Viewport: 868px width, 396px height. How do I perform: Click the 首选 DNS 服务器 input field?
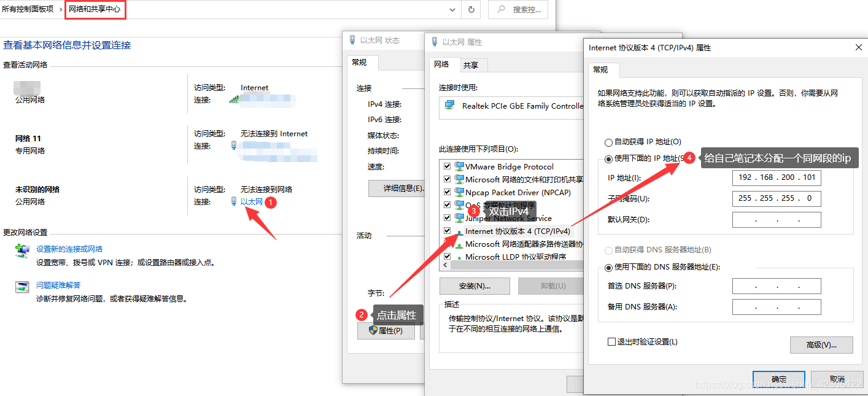777,286
